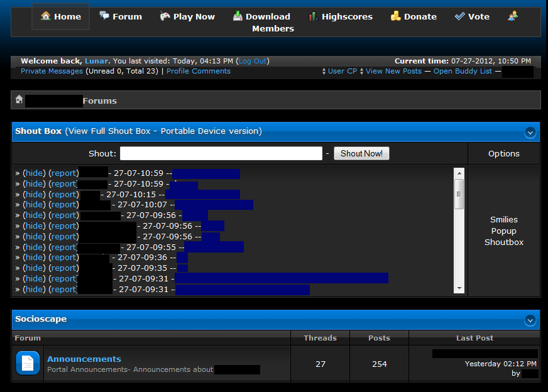Hide the first shout dated 27-07-10:59
This screenshot has height=392, width=548.
coord(34,173)
